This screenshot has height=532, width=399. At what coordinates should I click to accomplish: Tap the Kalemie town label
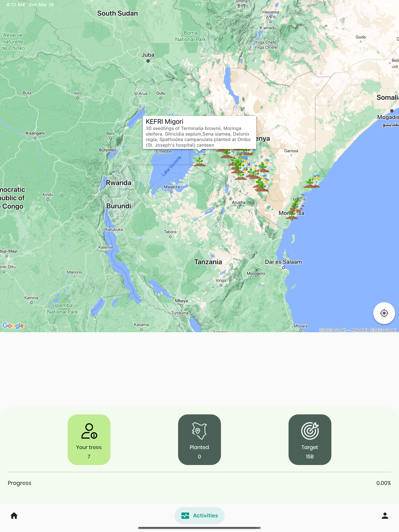106,247
